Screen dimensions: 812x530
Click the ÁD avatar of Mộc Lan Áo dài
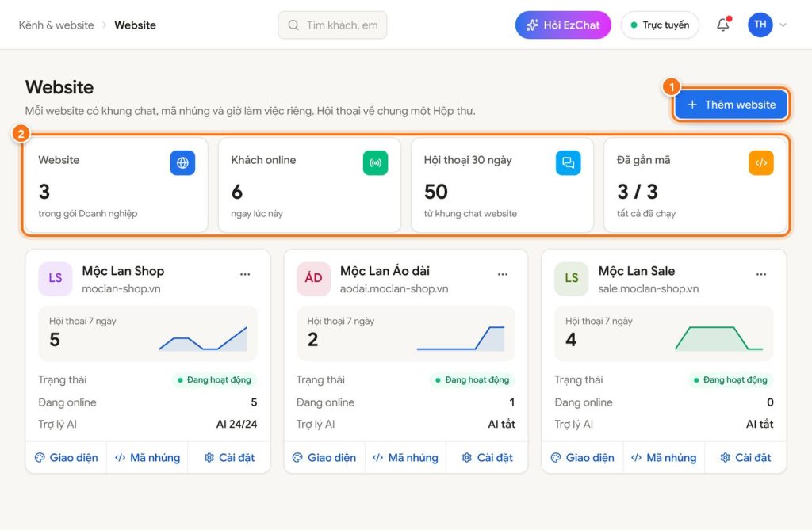pyautogui.click(x=313, y=278)
